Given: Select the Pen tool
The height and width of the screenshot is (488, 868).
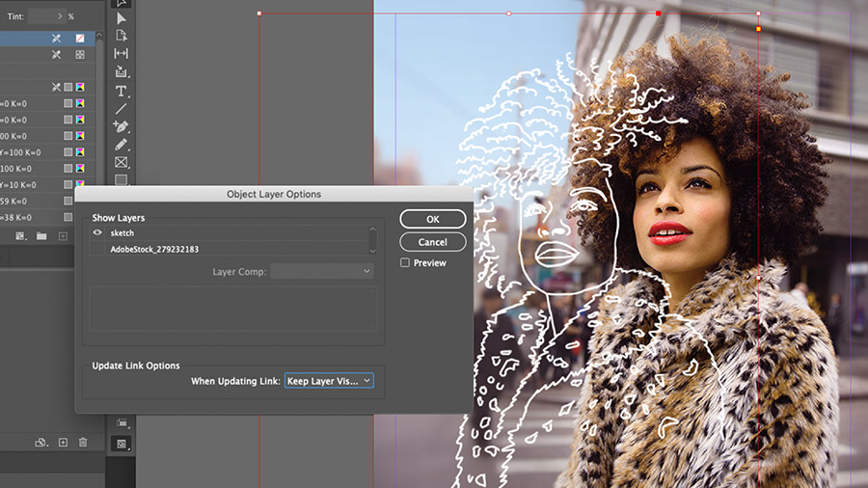Looking at the screenshot, I should (121, 126).
